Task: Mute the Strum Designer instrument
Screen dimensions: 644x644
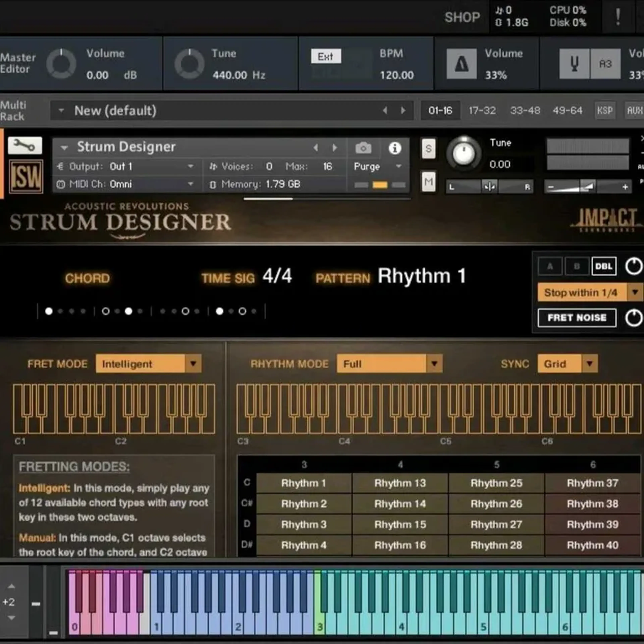Action: coord(428,182)
